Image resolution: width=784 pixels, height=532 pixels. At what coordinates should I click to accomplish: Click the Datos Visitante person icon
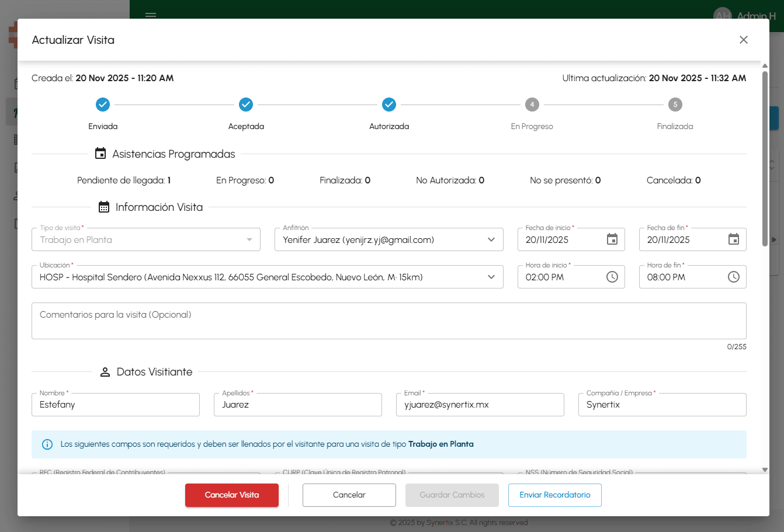(x=105, y=372)
